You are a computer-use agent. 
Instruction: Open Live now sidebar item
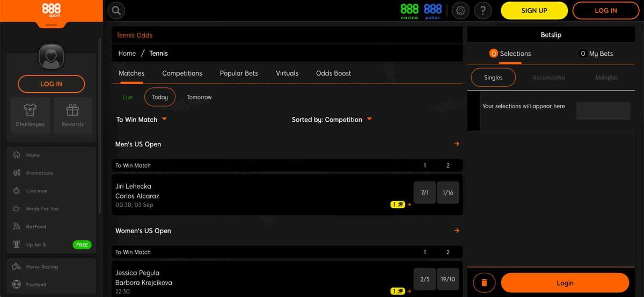[52, 191]
